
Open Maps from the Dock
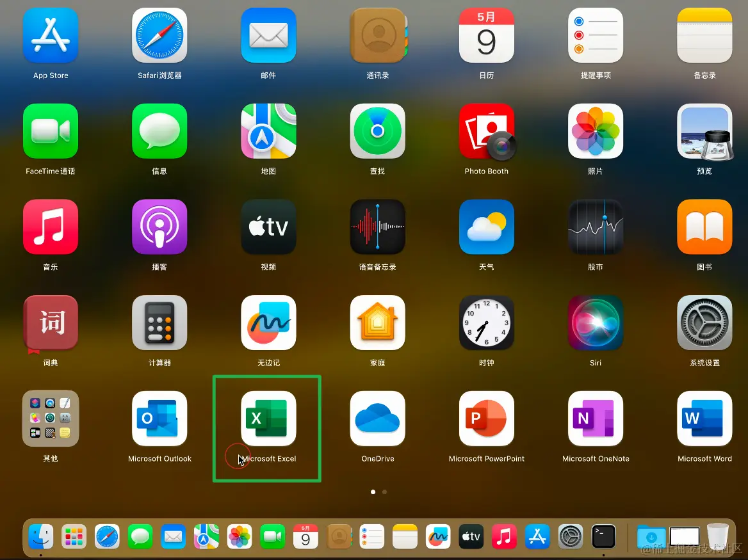pos(207,537)
